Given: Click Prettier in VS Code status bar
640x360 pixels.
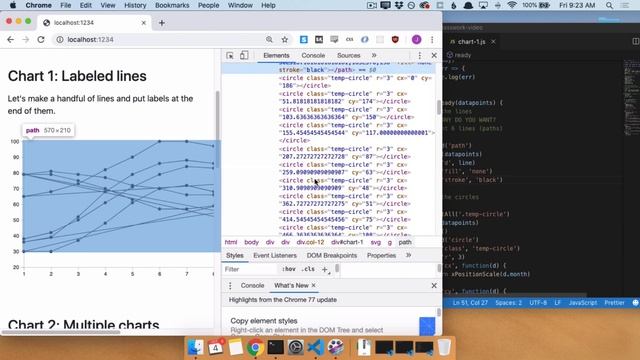Looking at the screenshot, I should click(x=614, y=303).
